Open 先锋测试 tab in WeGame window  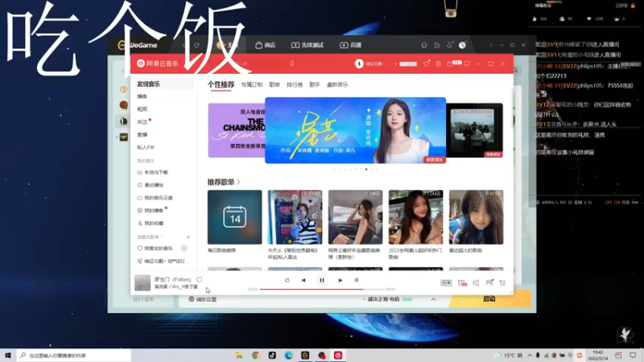(308, 45)
